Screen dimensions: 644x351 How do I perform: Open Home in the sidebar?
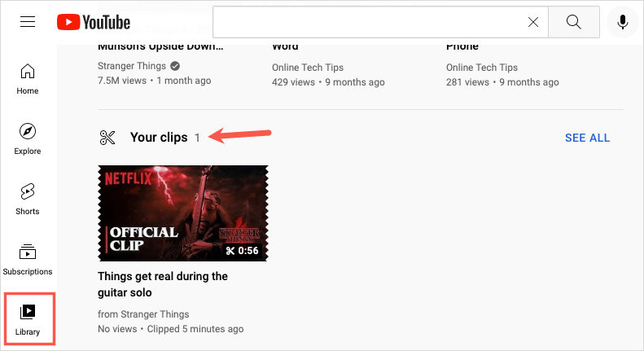tap(28, 79)
